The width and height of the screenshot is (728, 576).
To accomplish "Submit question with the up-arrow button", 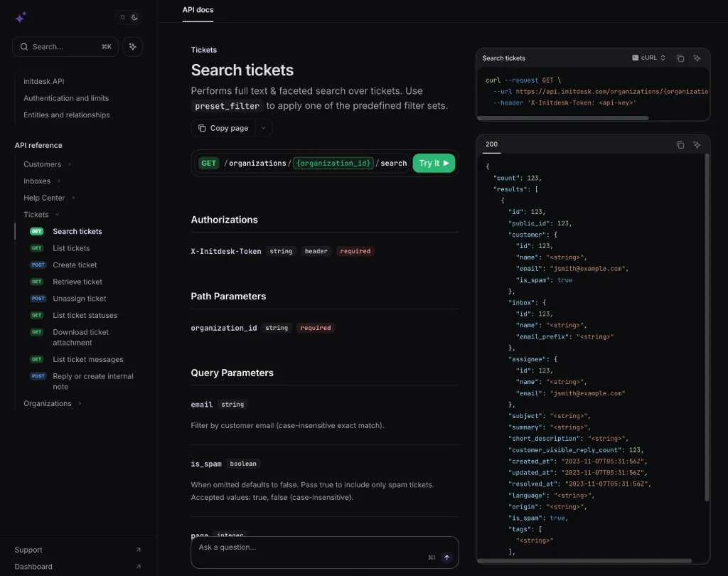I will coord(446,558).
